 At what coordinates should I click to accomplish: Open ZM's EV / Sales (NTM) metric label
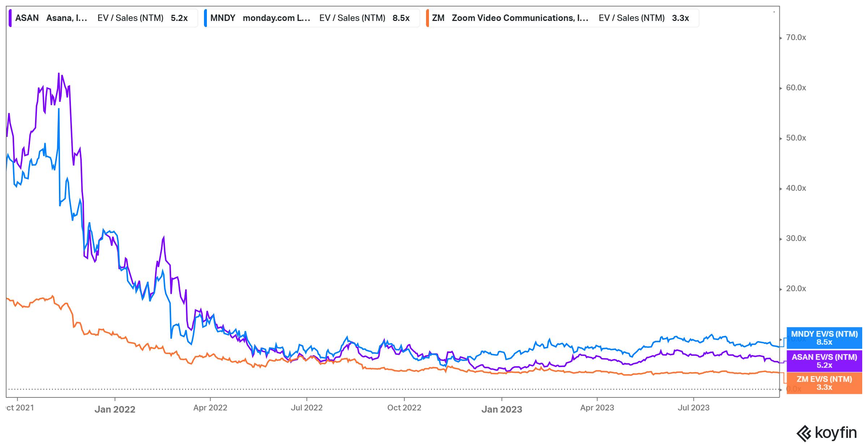pos(631,18)
